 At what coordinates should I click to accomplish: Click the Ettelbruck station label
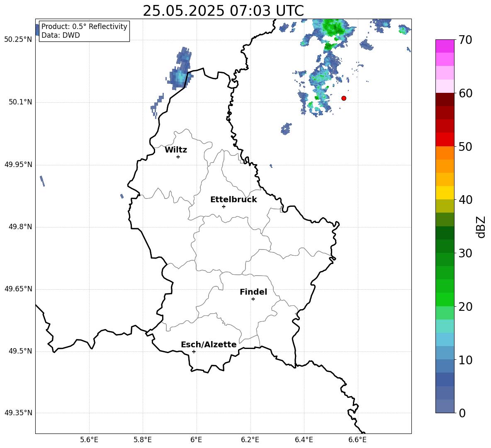[x=233, y=200]
